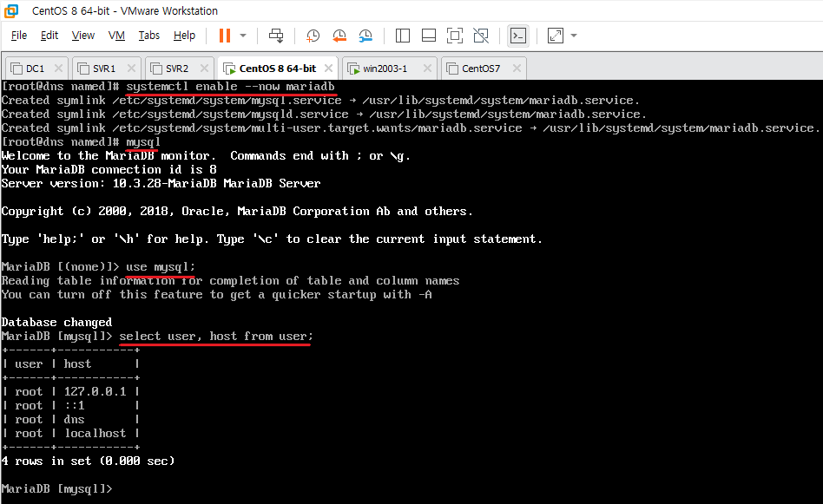Close the SVR1 tab
823x504 pixels.
tap(131, 69)
